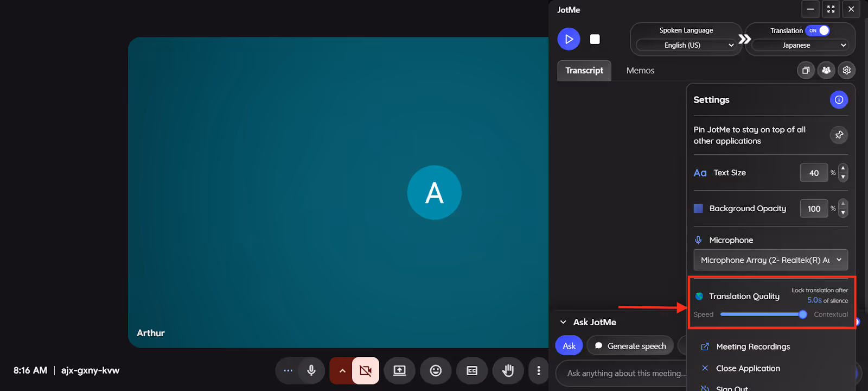Switch to the Transcript tab
The image size is (868, 391).
click(x=584, y=71)
